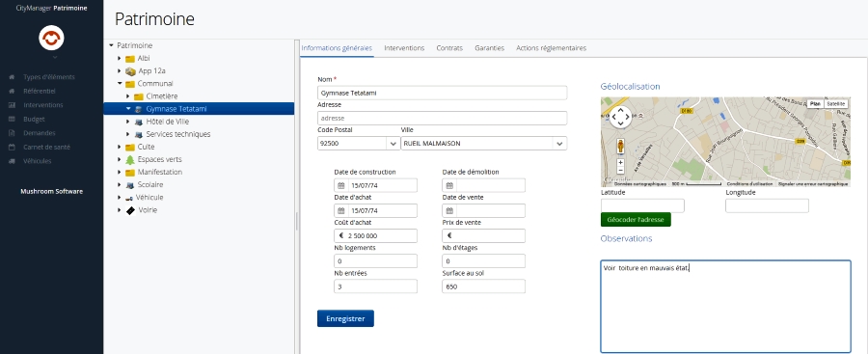
Task: Click Conditions d'utilisation map link
Action: click(x=749, y=184)
